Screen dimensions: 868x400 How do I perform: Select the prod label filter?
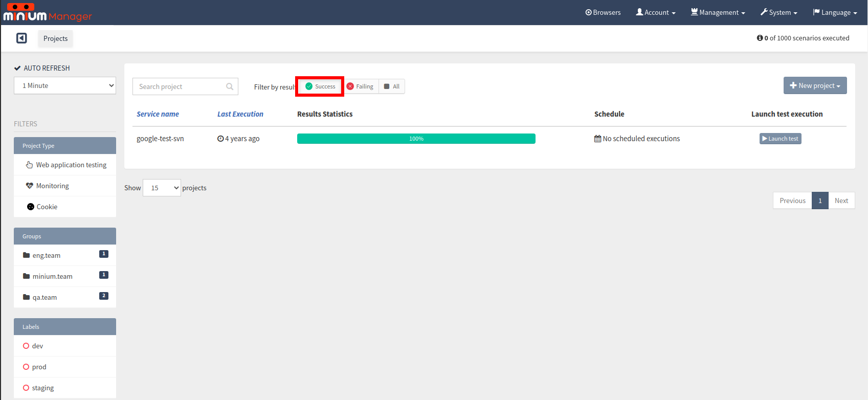pos(65,367)
